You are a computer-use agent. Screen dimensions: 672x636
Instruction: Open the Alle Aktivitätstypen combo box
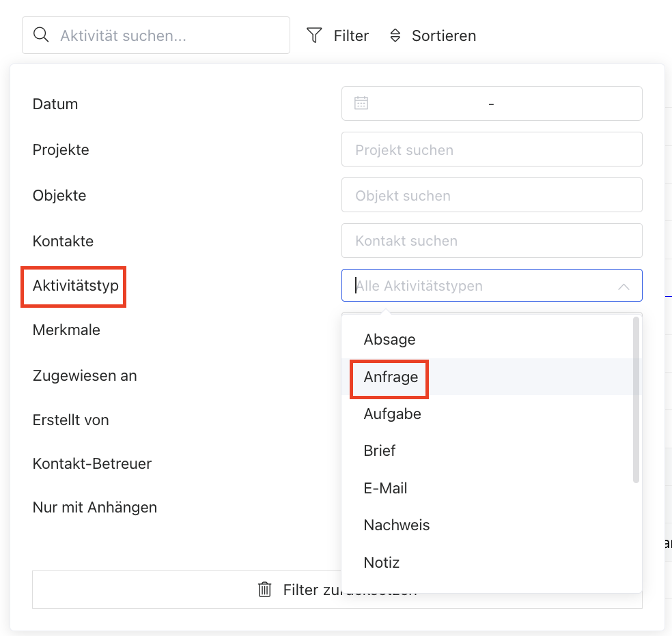point(478,286)
